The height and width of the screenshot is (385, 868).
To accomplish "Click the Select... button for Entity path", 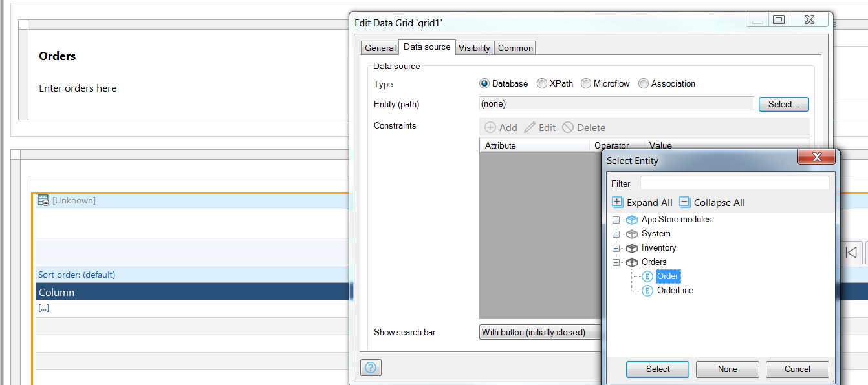I will [783, 104].
